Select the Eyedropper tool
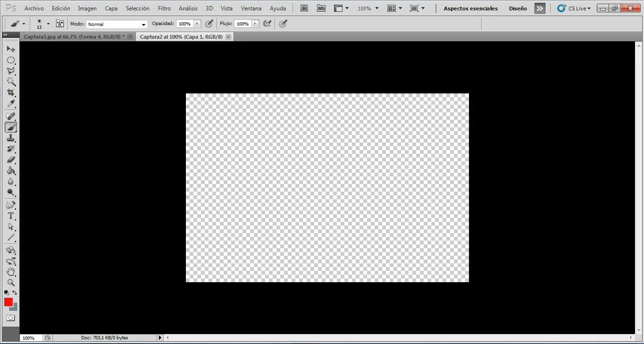 [11, 103]
